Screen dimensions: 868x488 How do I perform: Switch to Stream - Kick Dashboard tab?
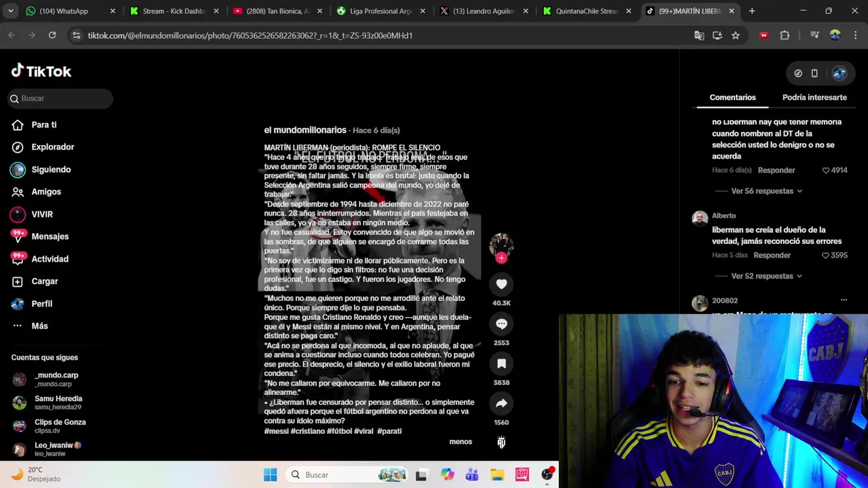pos(174,11)
